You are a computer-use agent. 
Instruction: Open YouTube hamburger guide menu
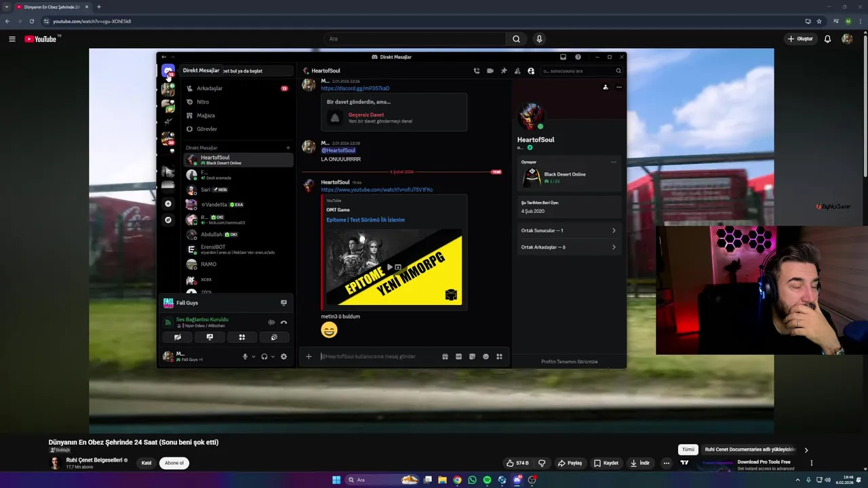click(12, 39)
